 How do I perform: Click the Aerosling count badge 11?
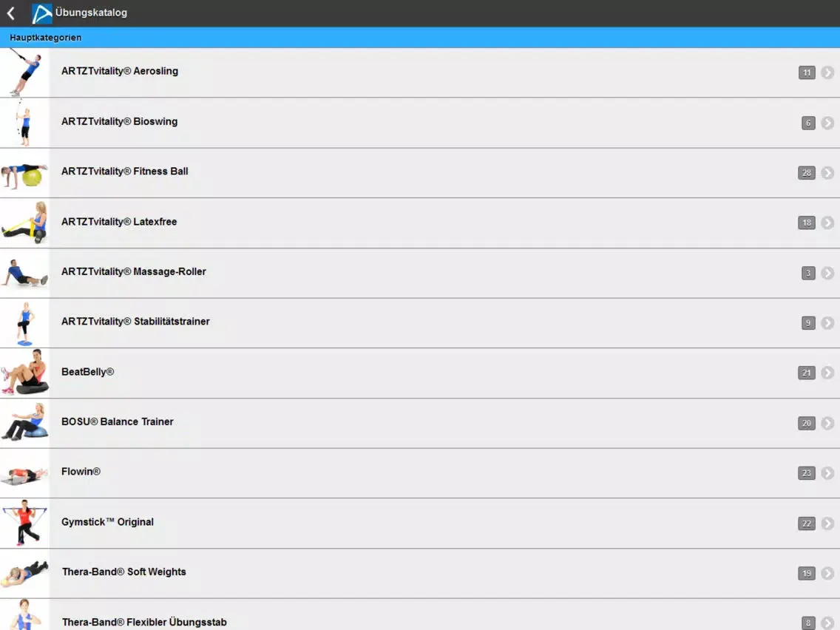[807, 72]
